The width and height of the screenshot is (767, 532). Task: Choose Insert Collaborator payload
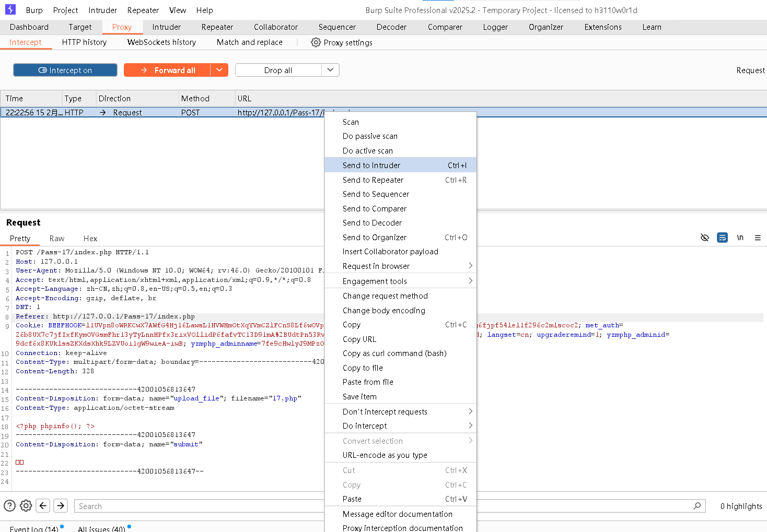coord(400,251)
